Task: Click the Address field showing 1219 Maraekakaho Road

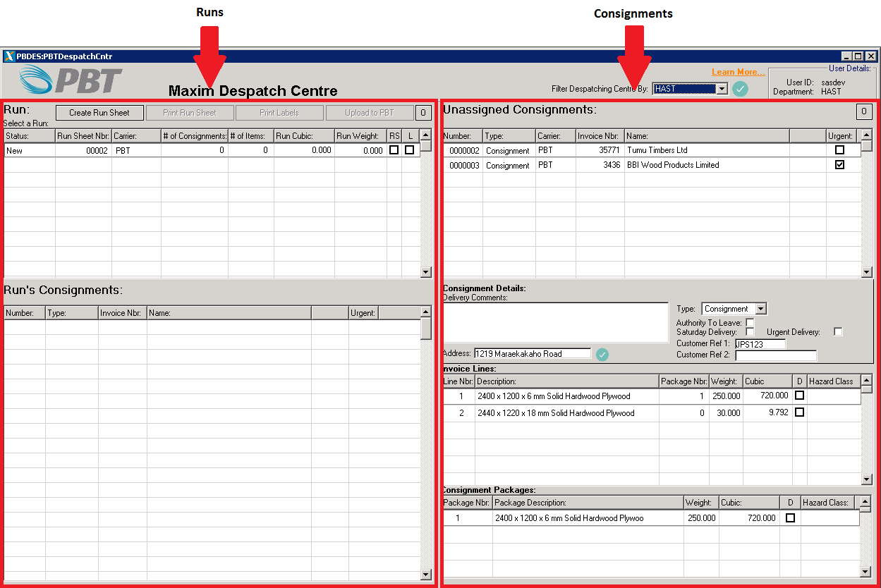Action: 533,354
